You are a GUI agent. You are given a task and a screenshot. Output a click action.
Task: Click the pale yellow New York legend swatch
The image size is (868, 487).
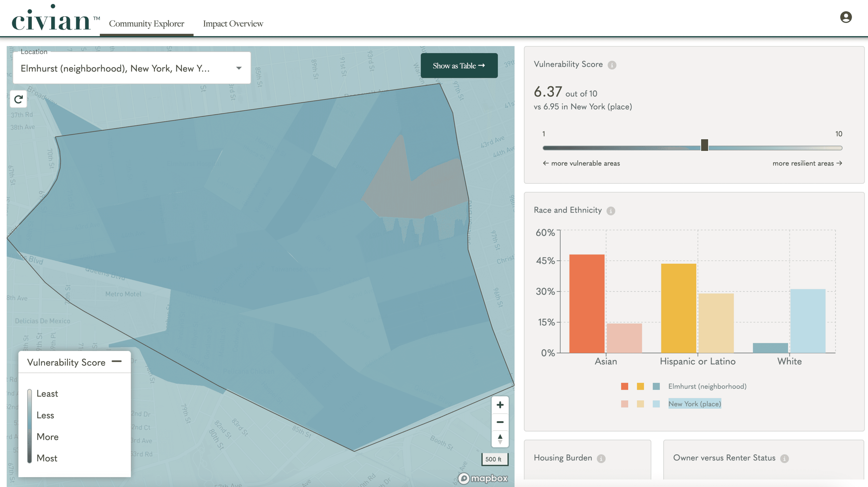pyautogui.click(x=640, y=404)
